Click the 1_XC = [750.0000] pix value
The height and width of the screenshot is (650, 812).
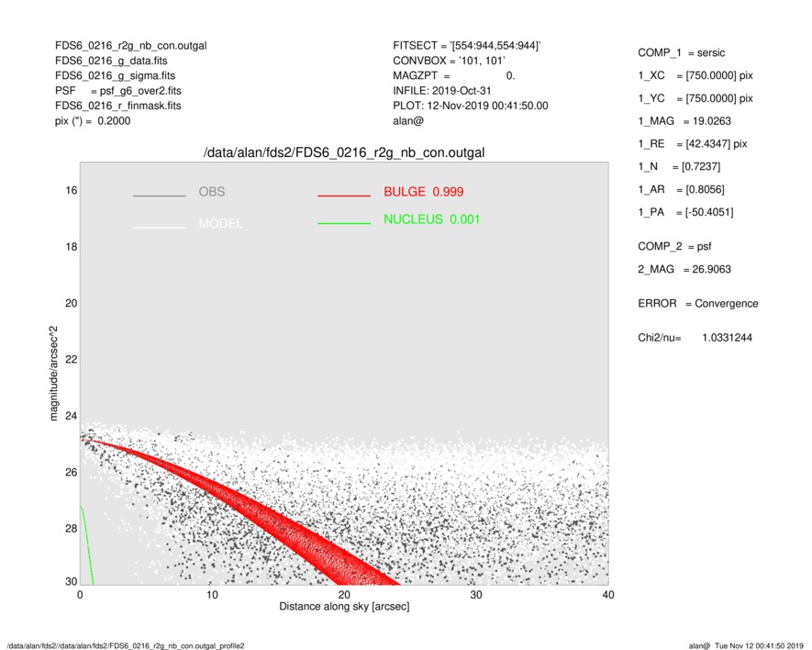click(x=695, y=75)
